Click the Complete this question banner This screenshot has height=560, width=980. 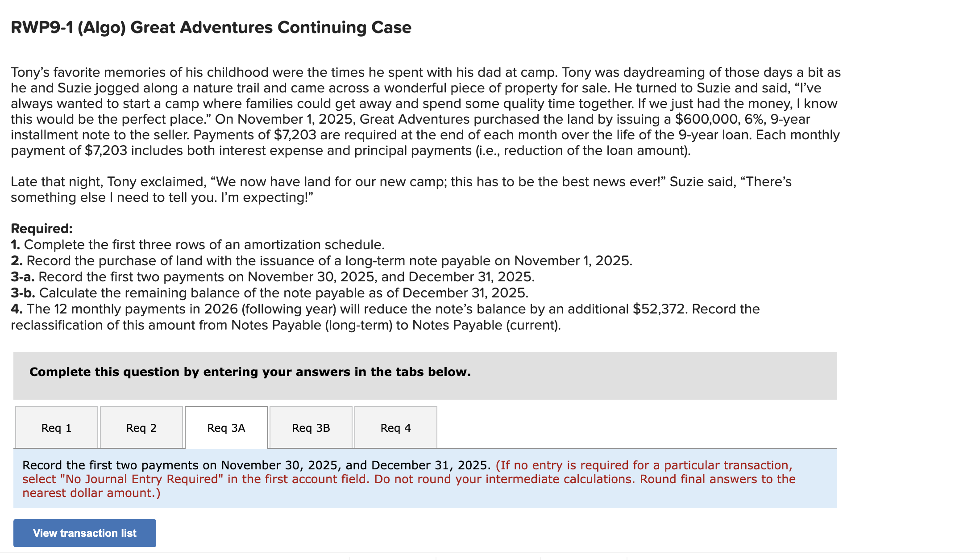click(x=250, y=371)
